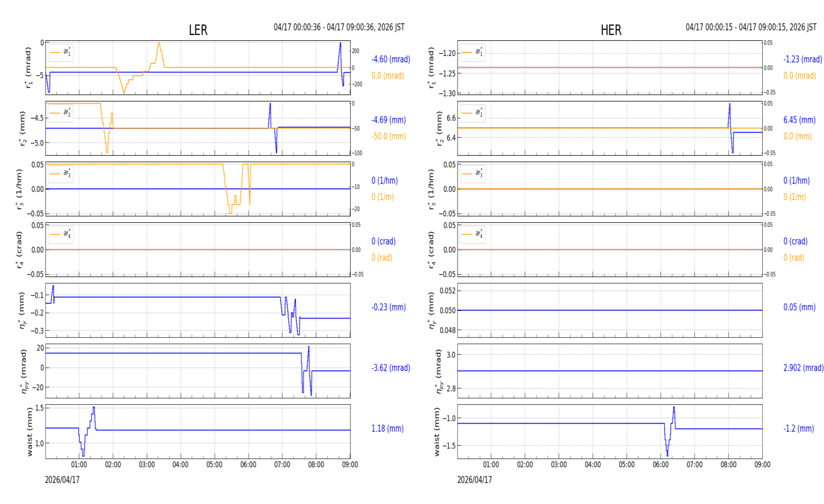Click the 05:00 tick on LER time axis

pyautogui.click(x=215, y=465)
